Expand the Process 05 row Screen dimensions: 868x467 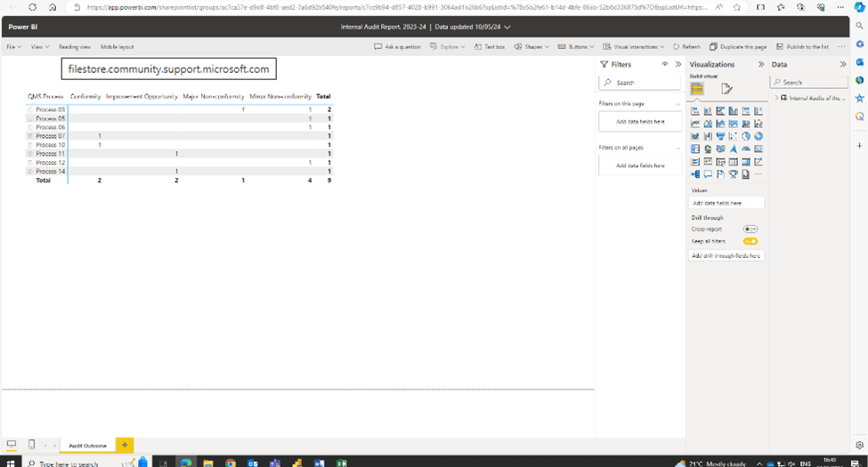[x=30, y=118]
